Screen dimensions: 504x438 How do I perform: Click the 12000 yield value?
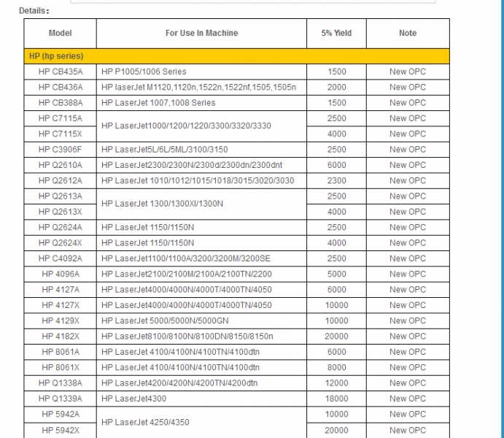point(336,383)
